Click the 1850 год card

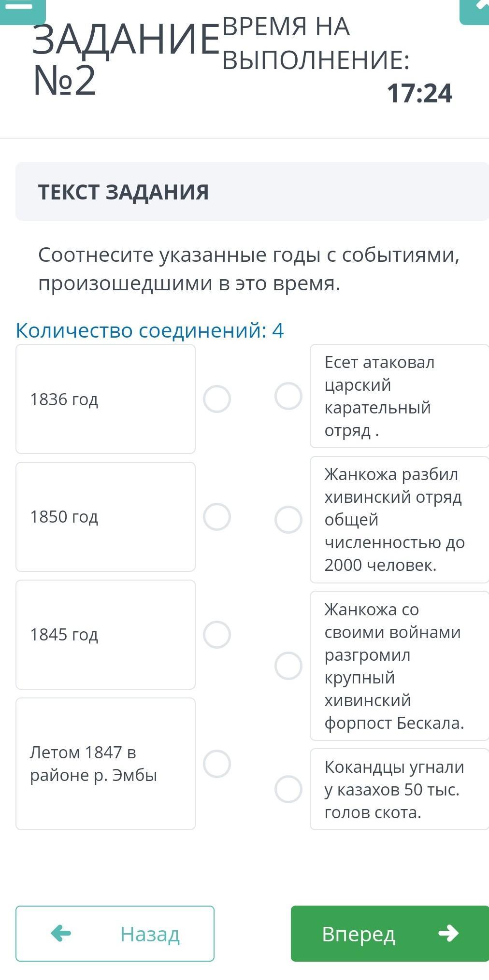tap(105, 517)
